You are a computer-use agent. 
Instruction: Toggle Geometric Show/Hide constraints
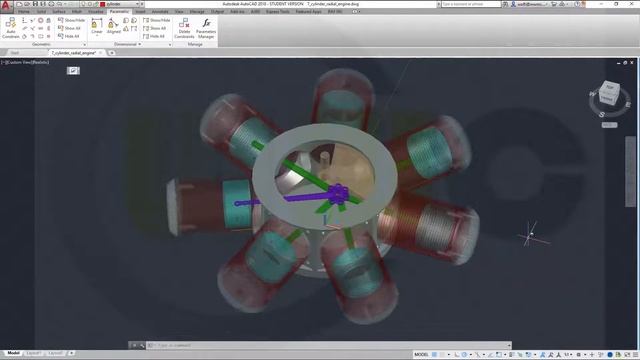(x=71, y=20)
